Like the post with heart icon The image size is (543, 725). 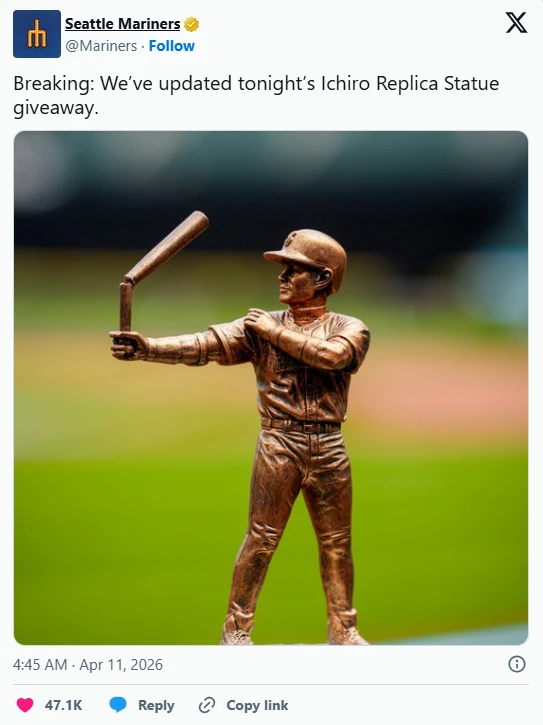[x=25, y=705]
